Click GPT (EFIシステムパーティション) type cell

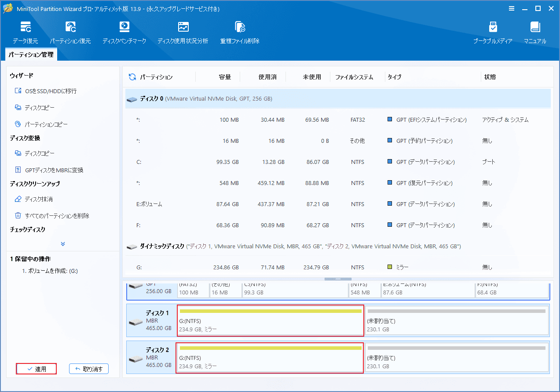[x=427, y=120]
